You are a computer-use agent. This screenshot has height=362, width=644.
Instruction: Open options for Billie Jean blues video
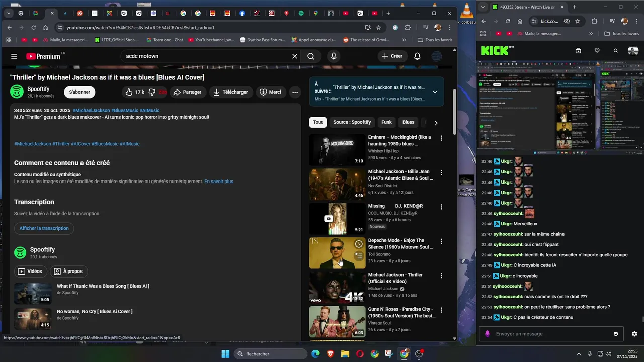pos(441,172)
